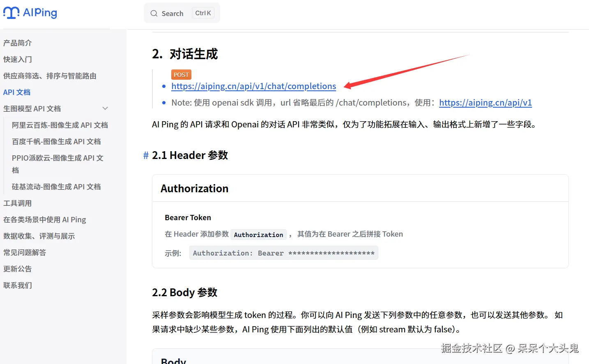Viewport: 589px width, 364px height.
Task: Open 数据收集、评测与展示 page
Action: [x=39, y=236]
